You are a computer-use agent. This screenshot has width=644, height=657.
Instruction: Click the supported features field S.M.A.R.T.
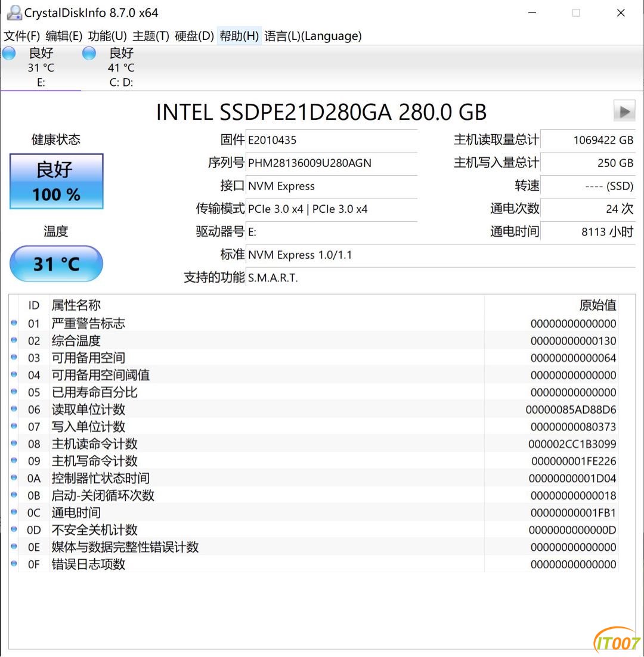(441, 278)
